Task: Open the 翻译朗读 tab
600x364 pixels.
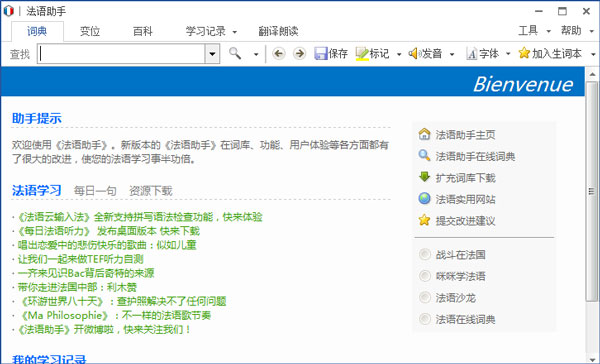Action: click(x=278, y=31)
